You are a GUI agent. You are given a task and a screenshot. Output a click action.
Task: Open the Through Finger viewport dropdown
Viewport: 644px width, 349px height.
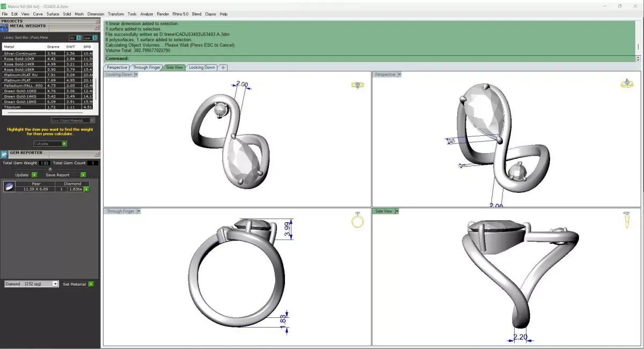coord(138,211)
